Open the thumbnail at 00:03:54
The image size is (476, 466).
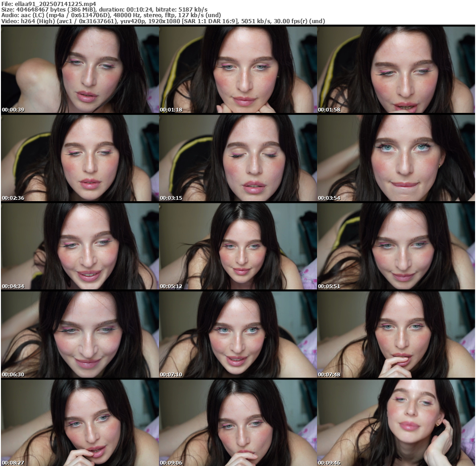click(x=396, y=158)
